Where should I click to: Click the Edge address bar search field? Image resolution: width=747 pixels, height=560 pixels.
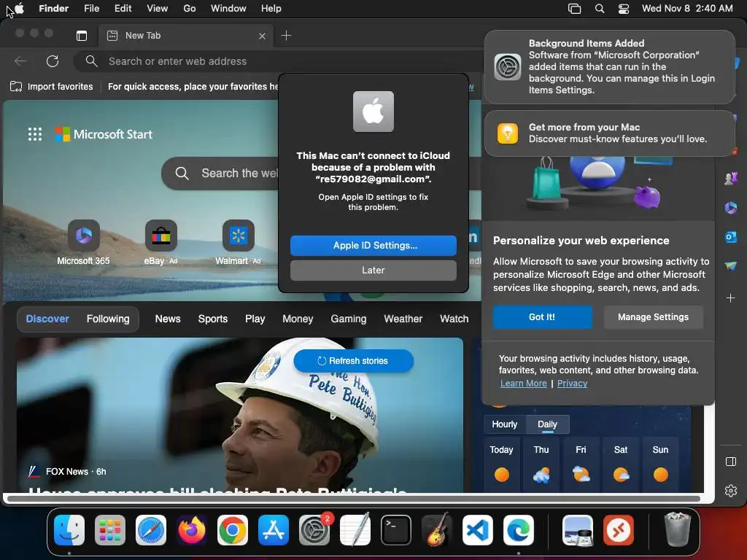click(x=279, y=61)
